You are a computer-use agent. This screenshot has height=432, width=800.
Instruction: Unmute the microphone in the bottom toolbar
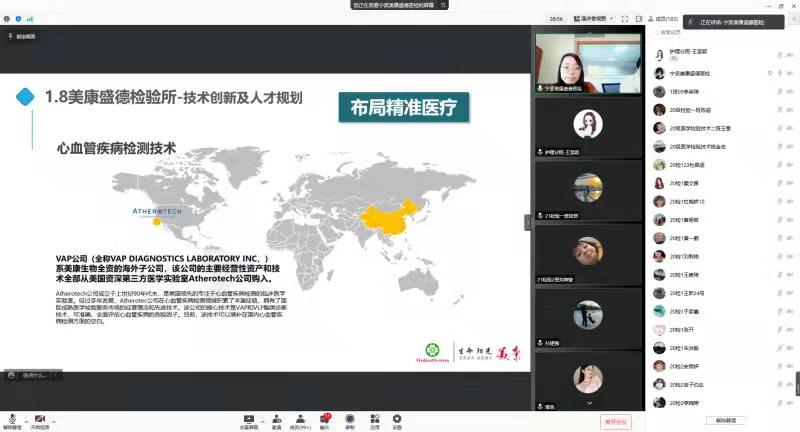click(12, 421)
